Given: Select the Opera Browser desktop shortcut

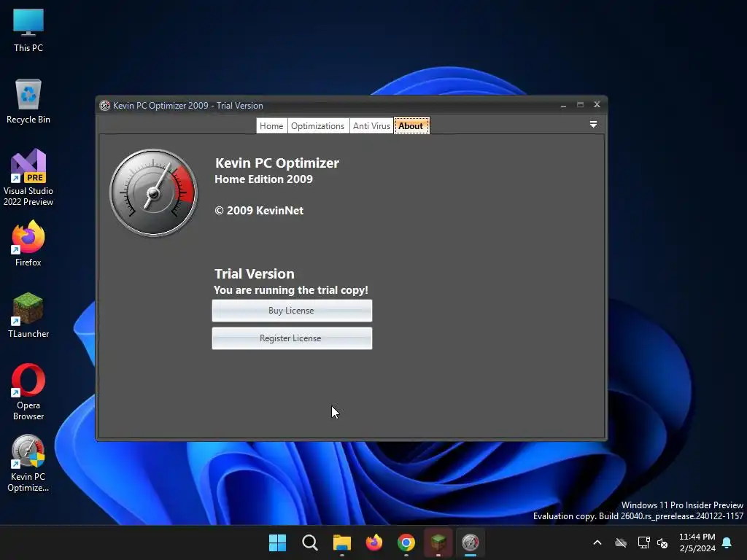Looking at the screenshot, I should coord(28,392).
